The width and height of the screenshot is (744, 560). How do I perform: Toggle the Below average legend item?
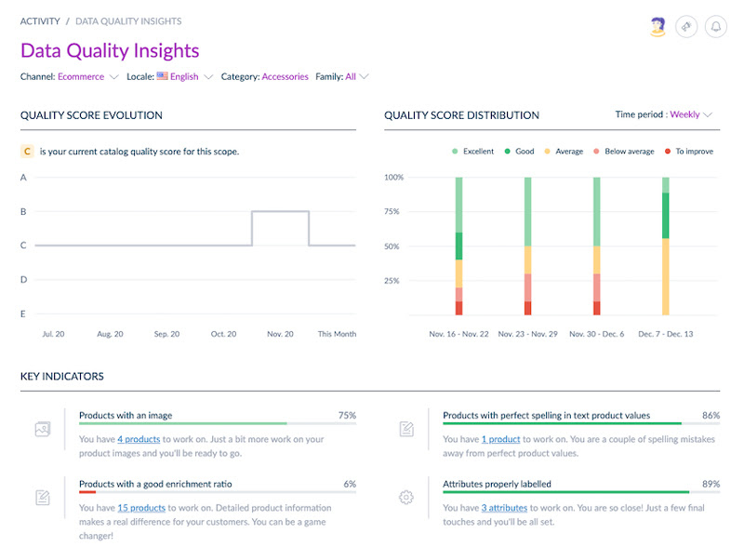[x=623, y=151]
